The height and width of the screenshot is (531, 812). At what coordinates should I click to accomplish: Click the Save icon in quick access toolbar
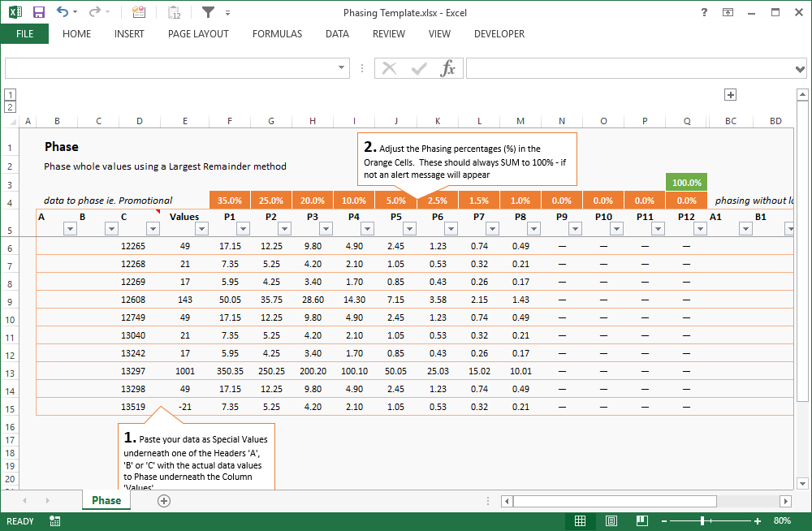(39, 13)
